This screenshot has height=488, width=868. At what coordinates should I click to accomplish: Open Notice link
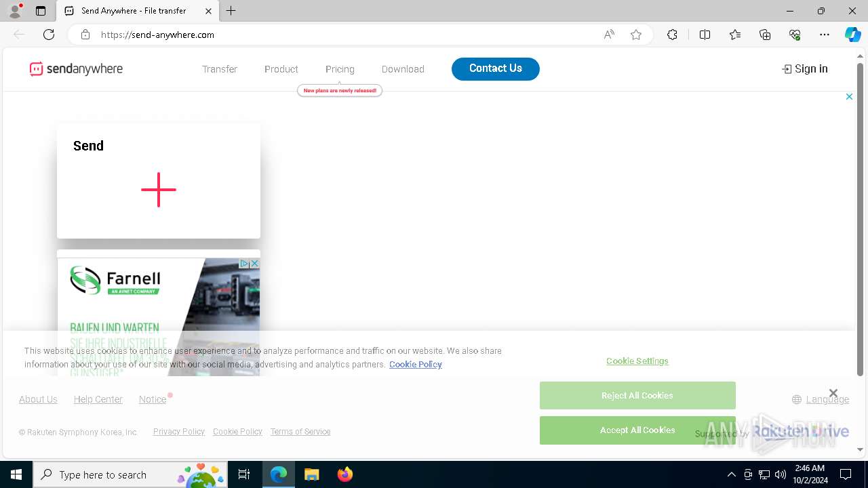pyautogui.click(x=153, y=399)
